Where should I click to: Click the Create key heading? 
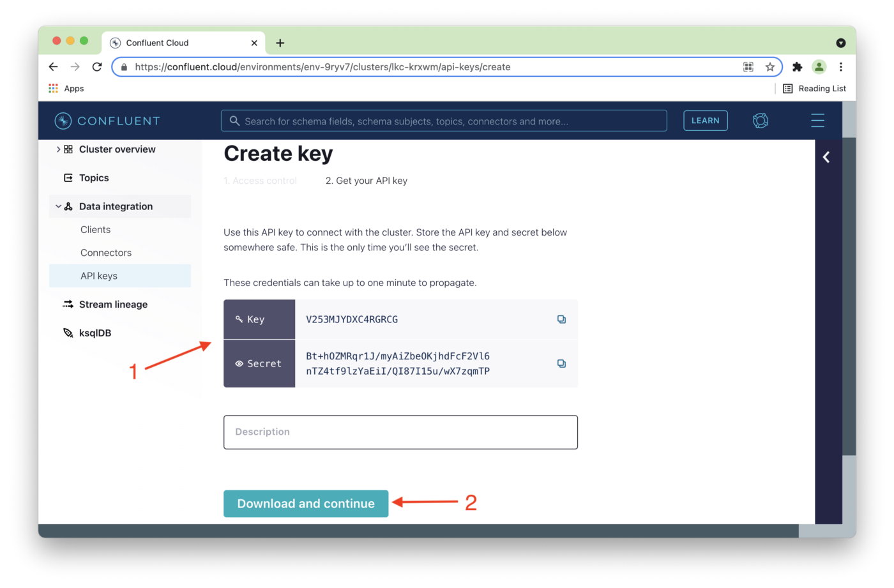[x=278, y=154]
